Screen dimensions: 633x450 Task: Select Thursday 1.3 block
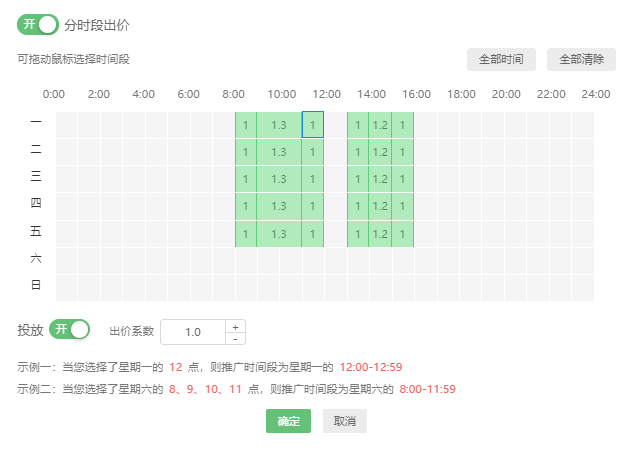click(279, 206)
